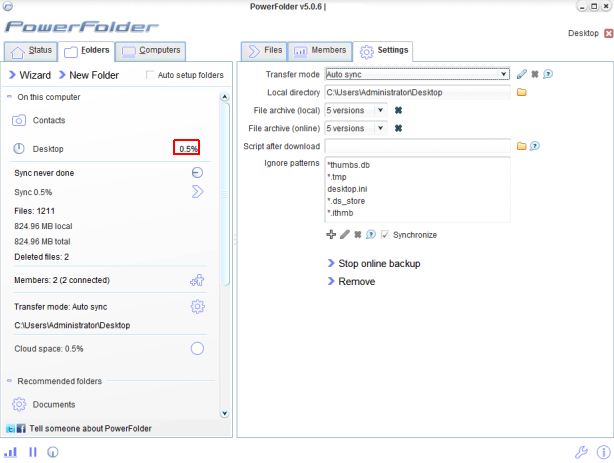This screenshot has height=463, width=614.
Task: Select the *.ds_store ignore pattern
Action: pyautogui.click(x=346, y=201)
